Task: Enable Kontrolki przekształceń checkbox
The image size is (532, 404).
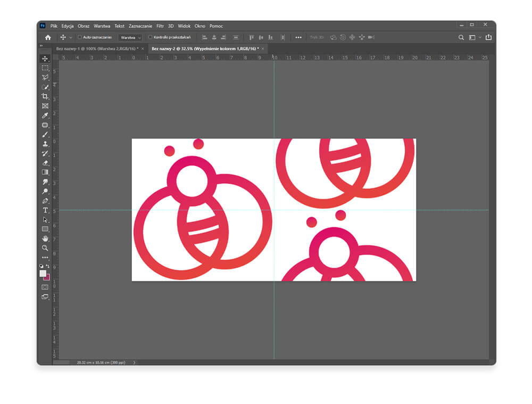Action: [150, 37]
